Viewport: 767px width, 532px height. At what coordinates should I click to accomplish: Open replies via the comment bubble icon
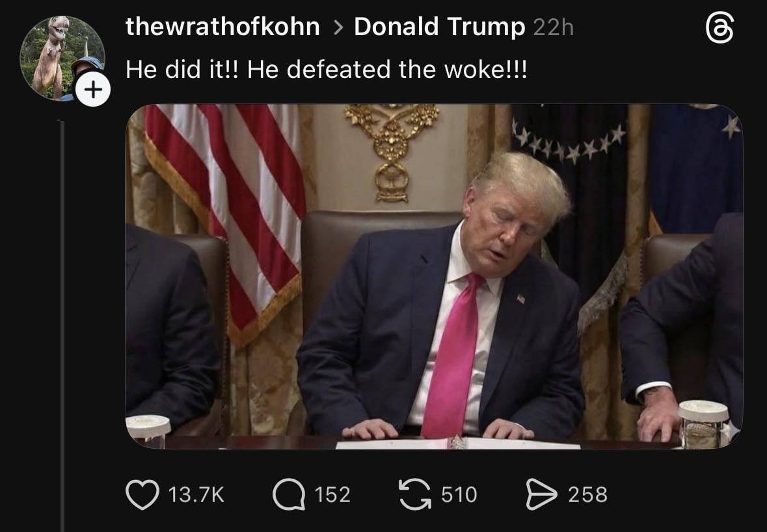[x=289, y=494]
